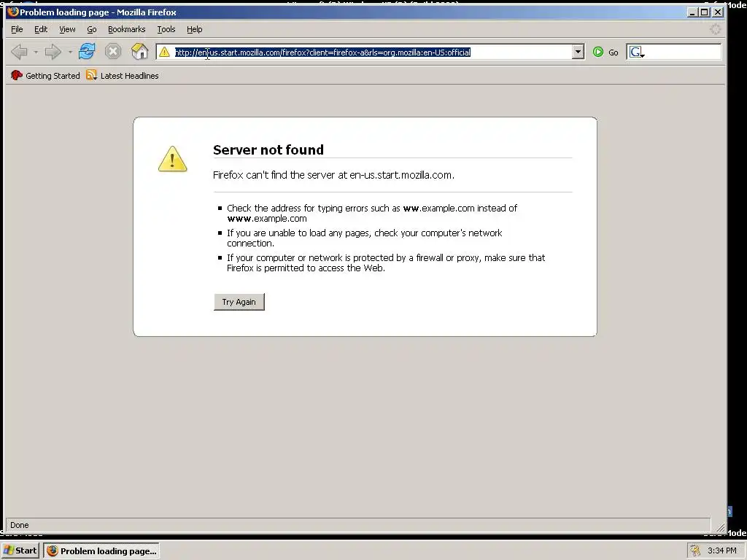The width and height of the screenshot is (747, 560).
Task: Click the Server not found heading
Action: [x=268, y=150]
